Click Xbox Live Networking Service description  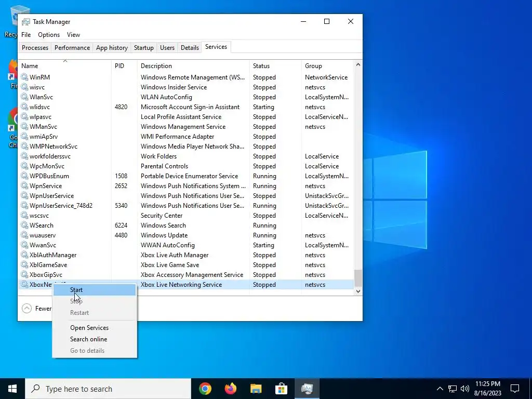(x=181, y=285)
